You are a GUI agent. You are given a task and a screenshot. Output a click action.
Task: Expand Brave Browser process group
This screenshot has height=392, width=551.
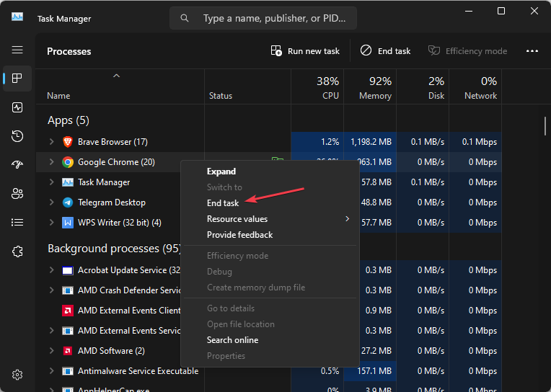pos(52,141)
